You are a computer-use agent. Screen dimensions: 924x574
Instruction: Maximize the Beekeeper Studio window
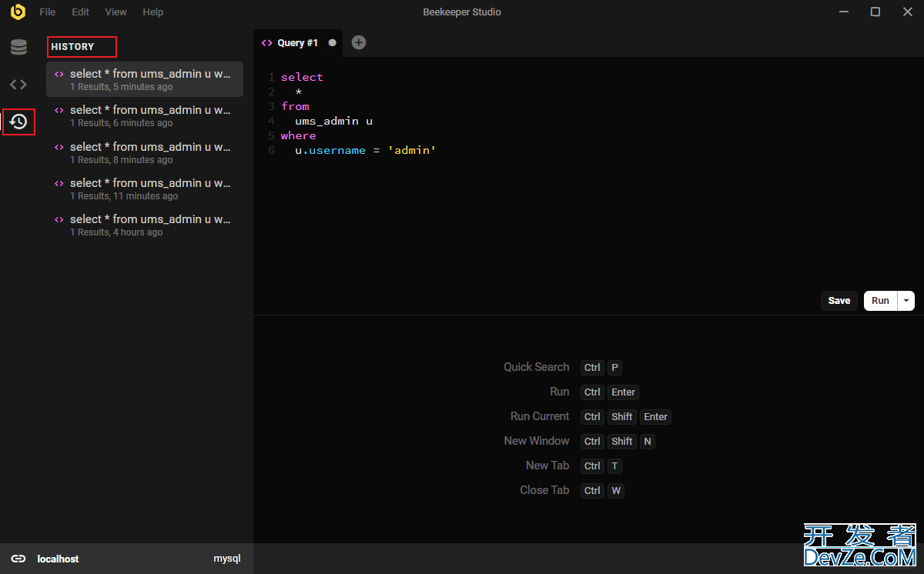(875, 12)
